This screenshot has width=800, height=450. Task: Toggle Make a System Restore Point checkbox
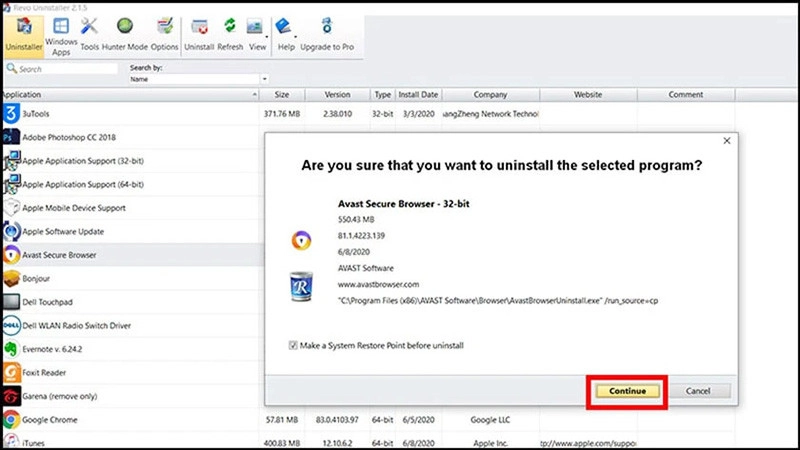[x=293, y=345]
